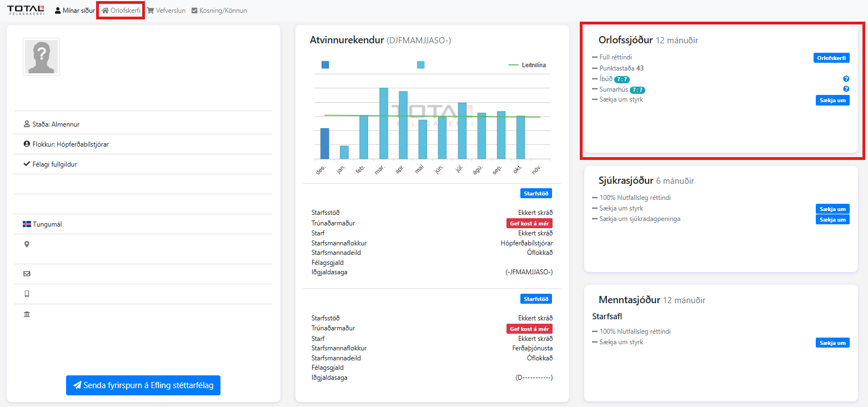
Task: Click the location pin icon
Action: [x=27, y=244]
